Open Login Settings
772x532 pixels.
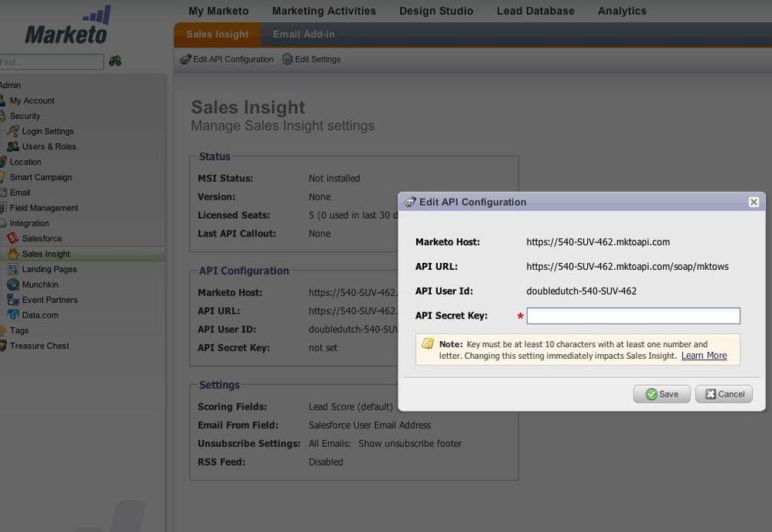pos(48,131)
